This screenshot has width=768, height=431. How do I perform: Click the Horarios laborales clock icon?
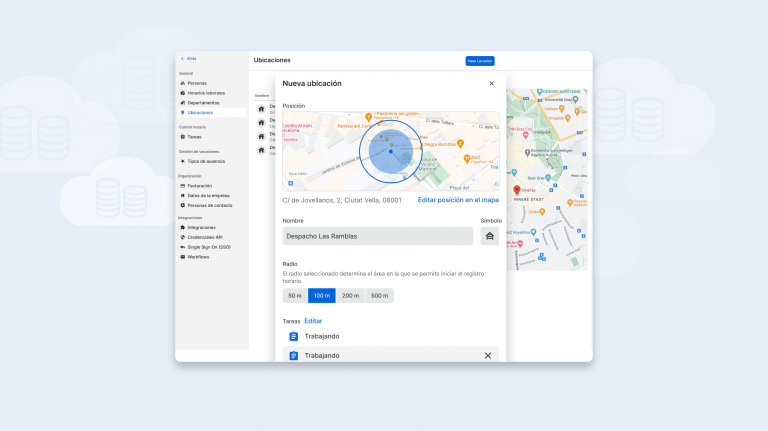[183, 93]
